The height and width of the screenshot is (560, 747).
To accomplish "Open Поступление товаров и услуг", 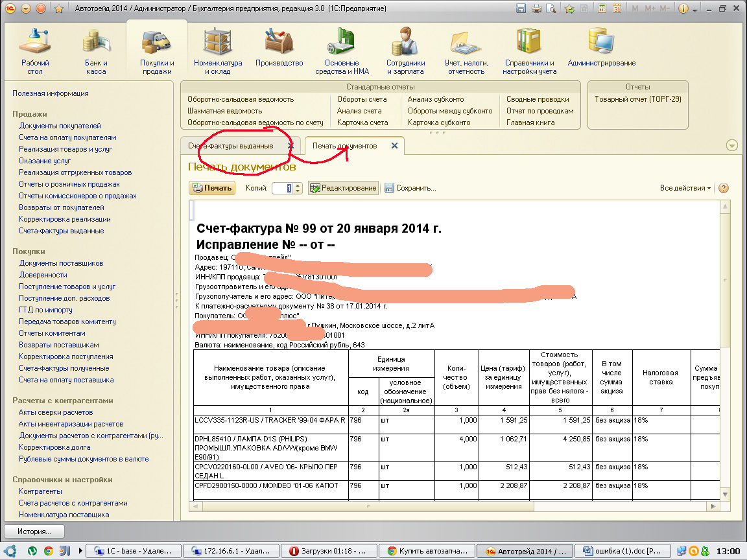I will 67,286.
